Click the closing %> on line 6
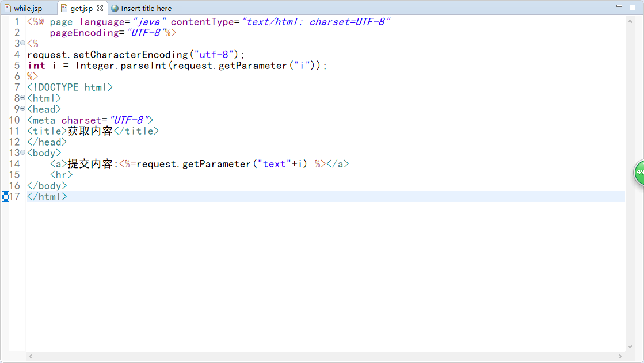644x363 pixels. pos(32,77)
